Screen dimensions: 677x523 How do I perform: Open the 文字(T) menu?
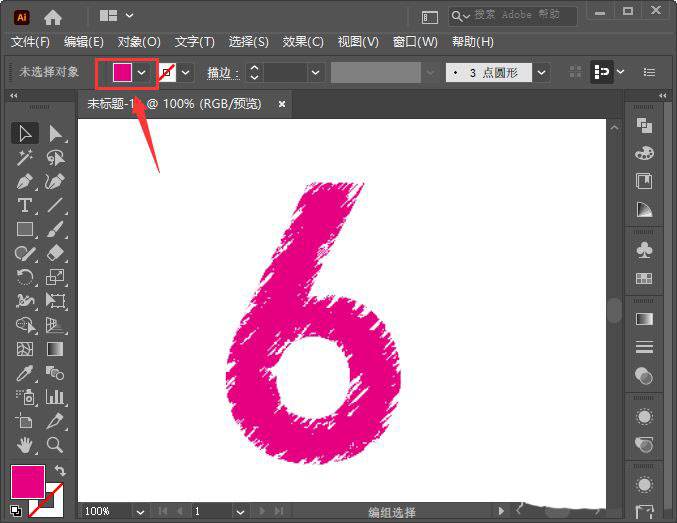(x=194, y=42)
